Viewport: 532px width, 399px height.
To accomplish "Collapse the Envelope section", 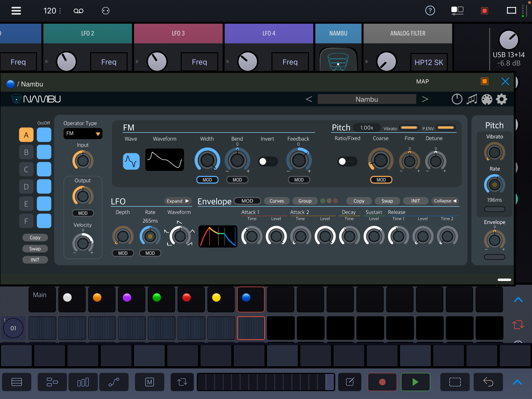I will [x=445, y=201].
